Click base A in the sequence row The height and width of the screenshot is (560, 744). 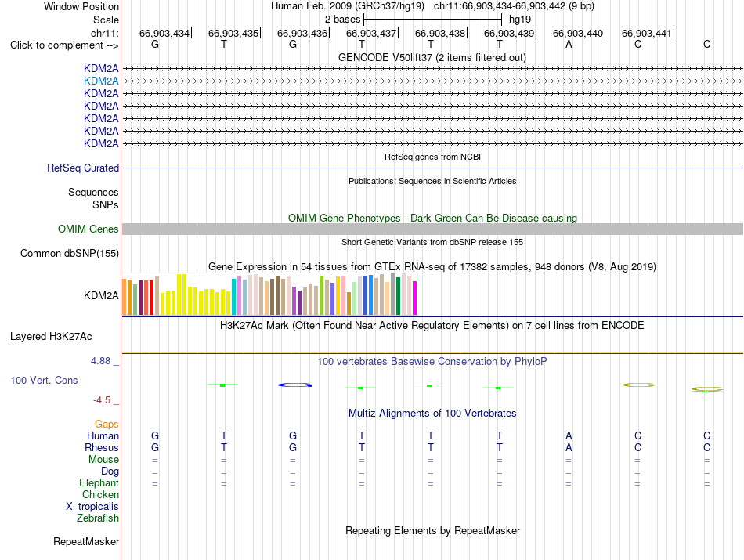569,45
